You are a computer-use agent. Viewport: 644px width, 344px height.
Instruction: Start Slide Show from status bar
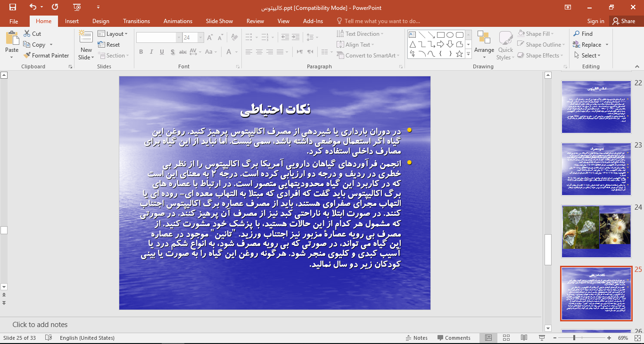tap(542, 338)
